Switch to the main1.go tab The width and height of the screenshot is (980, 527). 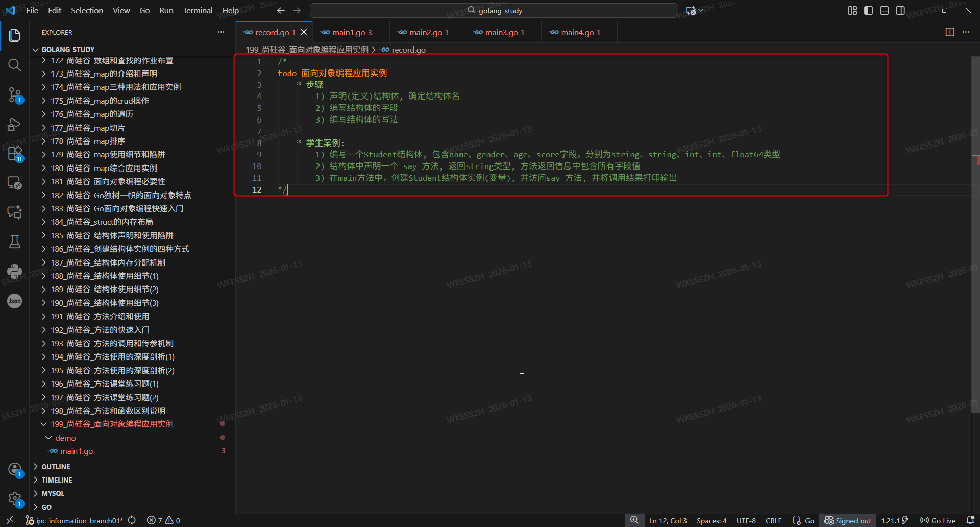351,32
